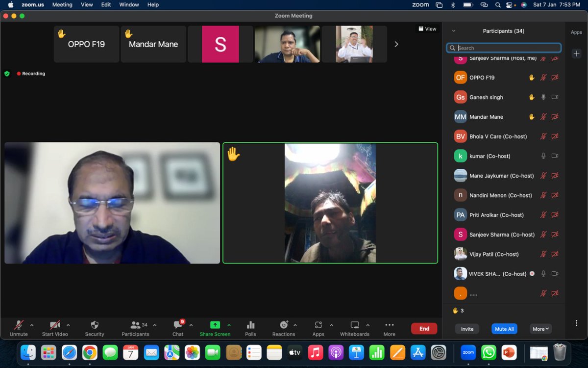Open the Security shield options

[95, 328]
